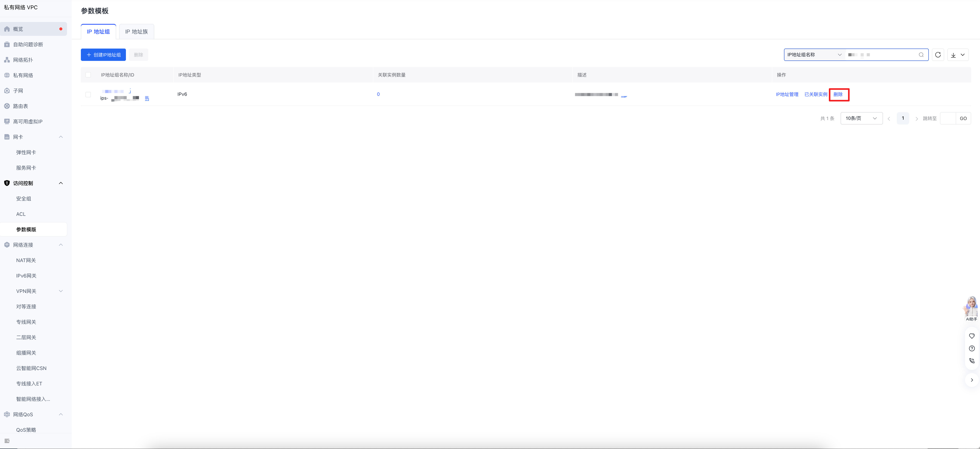The image size is (980, 449).
Task: Click the 高可用虚拟IP icon
Action: point(7,121)
